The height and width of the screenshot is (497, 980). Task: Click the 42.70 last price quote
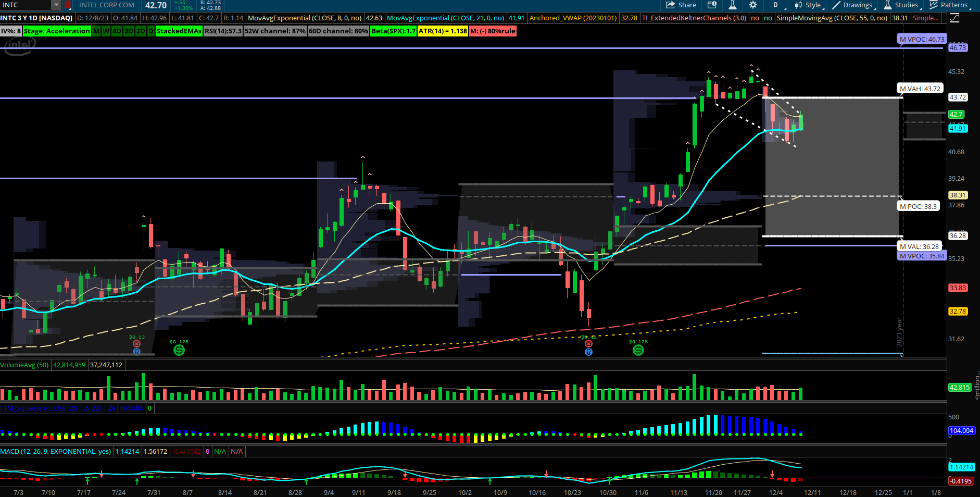(156, 5)
